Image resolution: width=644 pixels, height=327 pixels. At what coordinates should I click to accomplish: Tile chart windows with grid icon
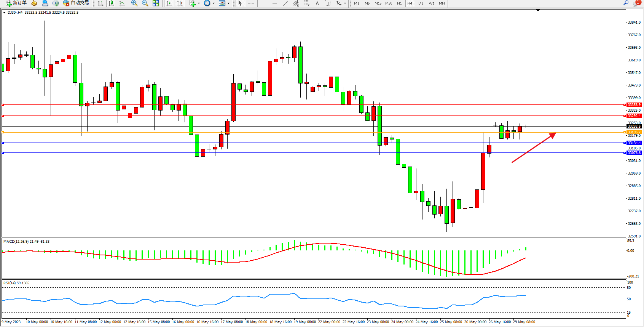(x=156, y=3)
